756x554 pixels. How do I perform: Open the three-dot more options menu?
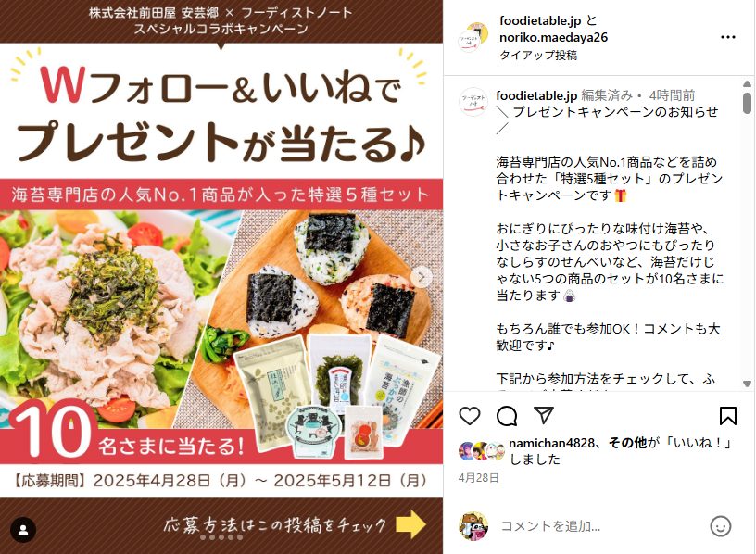(x=727, y=37)
